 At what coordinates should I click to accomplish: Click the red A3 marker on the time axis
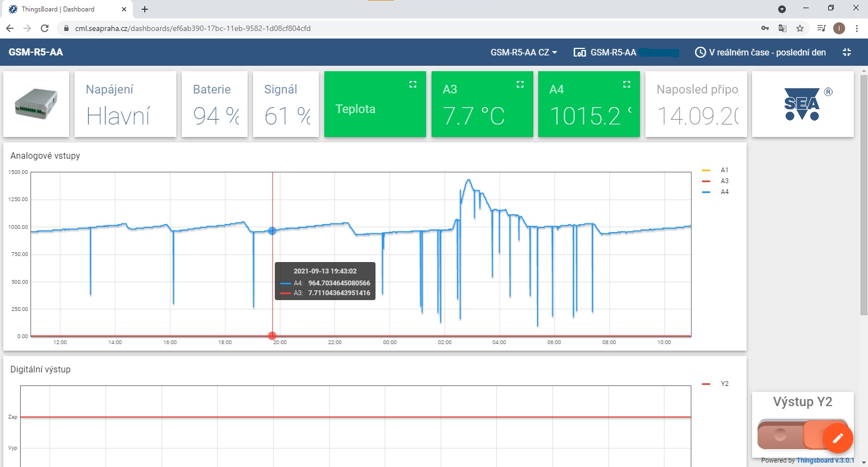click(x=272, y=336)
